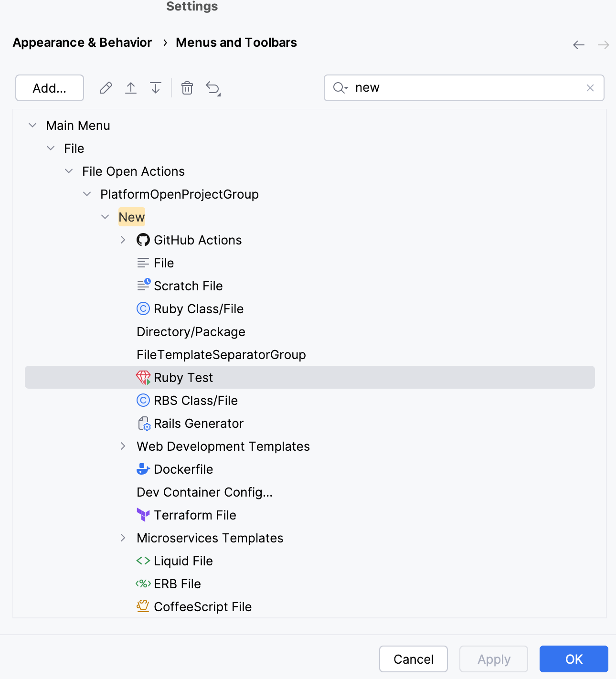Expand the Microservices Templates group

click(x=123, y=538)
